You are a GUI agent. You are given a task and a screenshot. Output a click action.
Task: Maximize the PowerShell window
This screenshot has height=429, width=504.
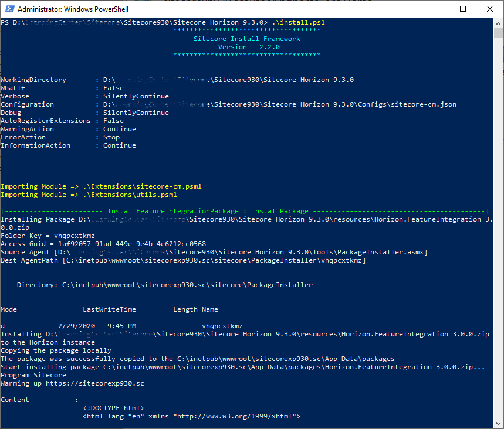(464, 9)
